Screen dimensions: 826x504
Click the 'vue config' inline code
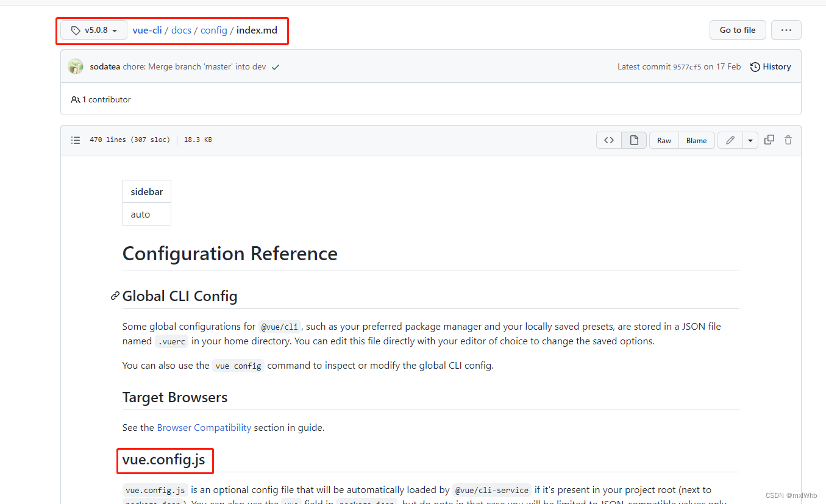[x=238, y=366]
